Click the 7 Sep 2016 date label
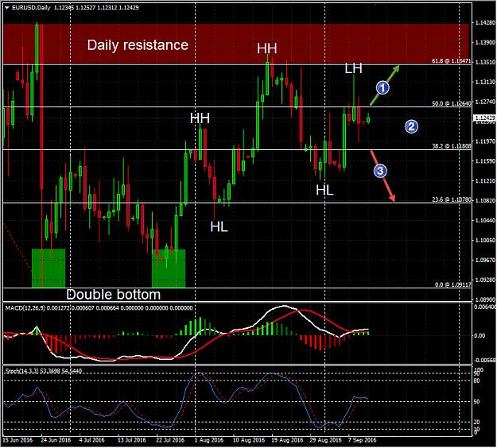This screenshot has width=497, height=448. pyautogui.click(x=362, y=440)
